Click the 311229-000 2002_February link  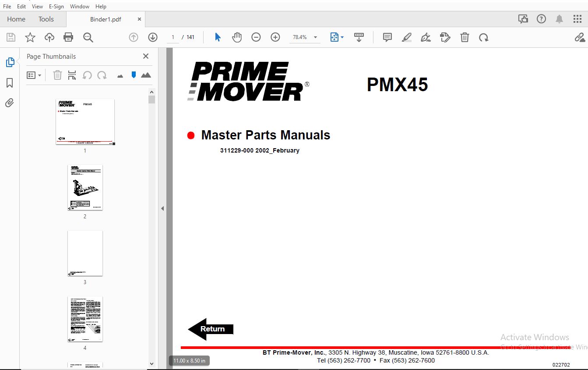pyautogui.click(x=260, y=150)
